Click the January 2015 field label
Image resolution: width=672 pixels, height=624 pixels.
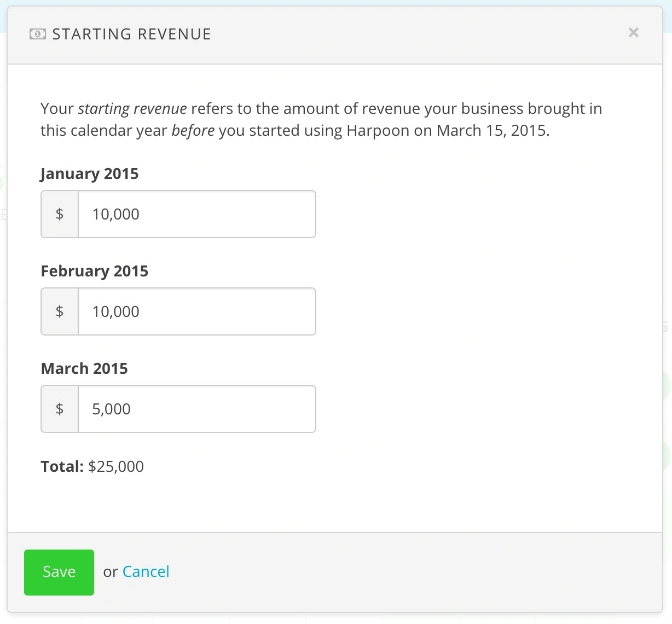pos(89,174)
